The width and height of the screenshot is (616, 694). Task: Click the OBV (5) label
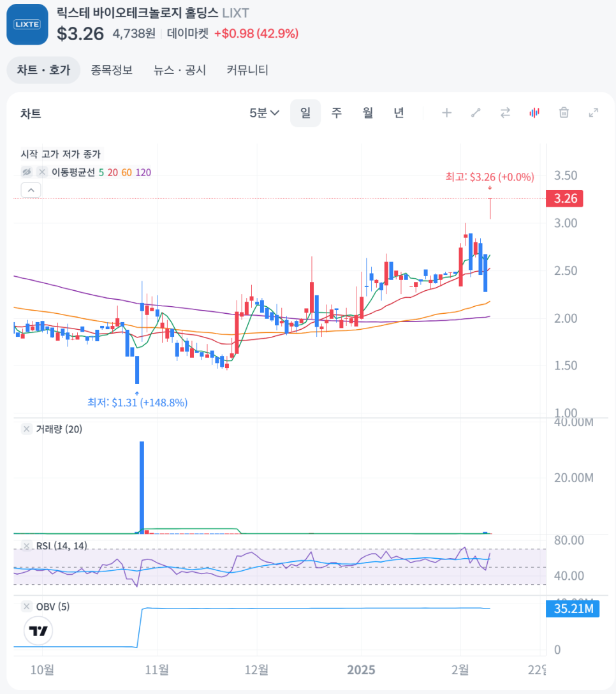(x=53, y=607)
